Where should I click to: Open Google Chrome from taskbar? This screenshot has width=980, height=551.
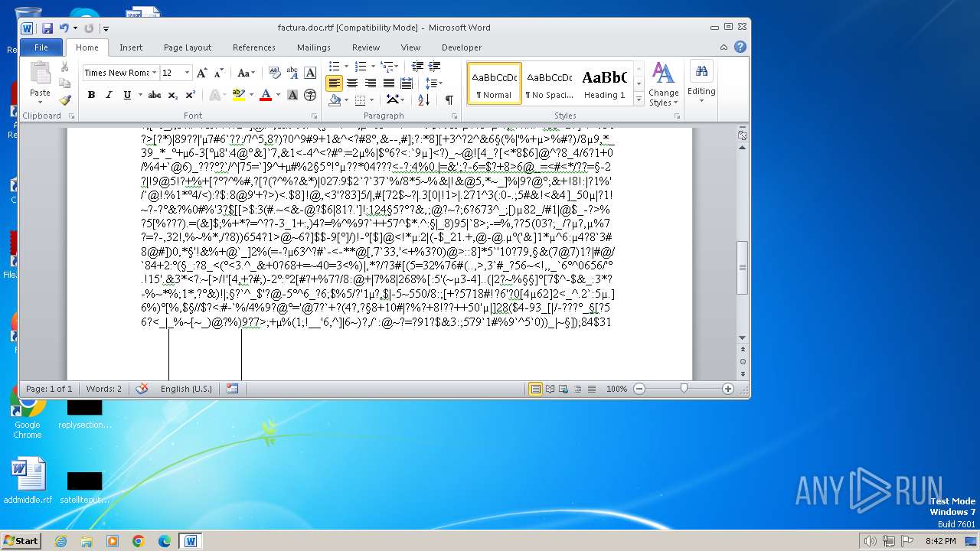click(x=138, y=540)
